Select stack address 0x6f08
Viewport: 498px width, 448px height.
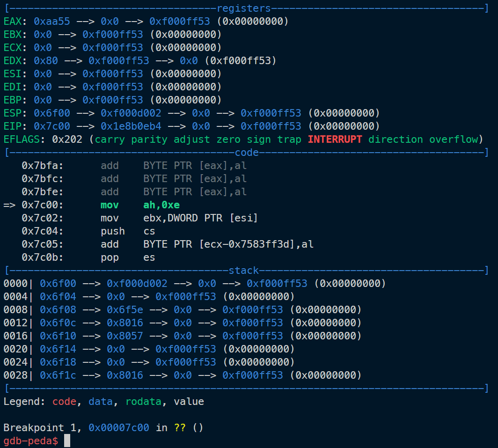pyautogui.click(x=58, y=309)
